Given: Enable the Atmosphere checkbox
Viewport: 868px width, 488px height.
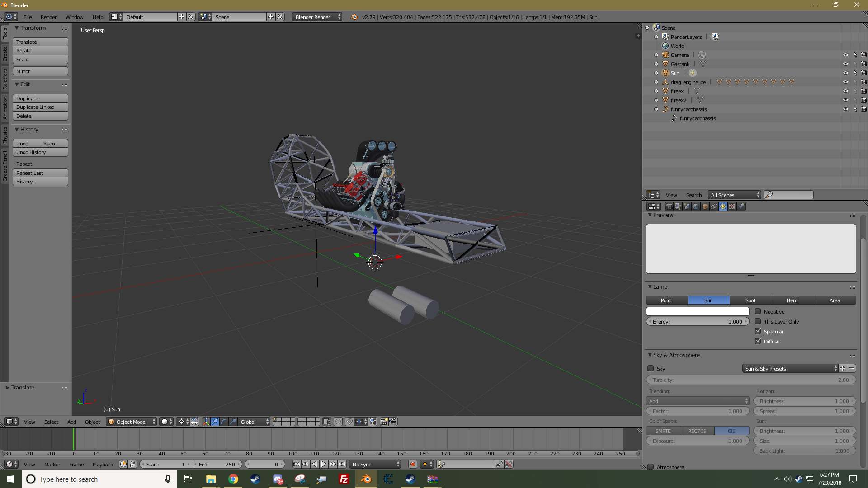Looking at the screenshot, I should (651, 467).
